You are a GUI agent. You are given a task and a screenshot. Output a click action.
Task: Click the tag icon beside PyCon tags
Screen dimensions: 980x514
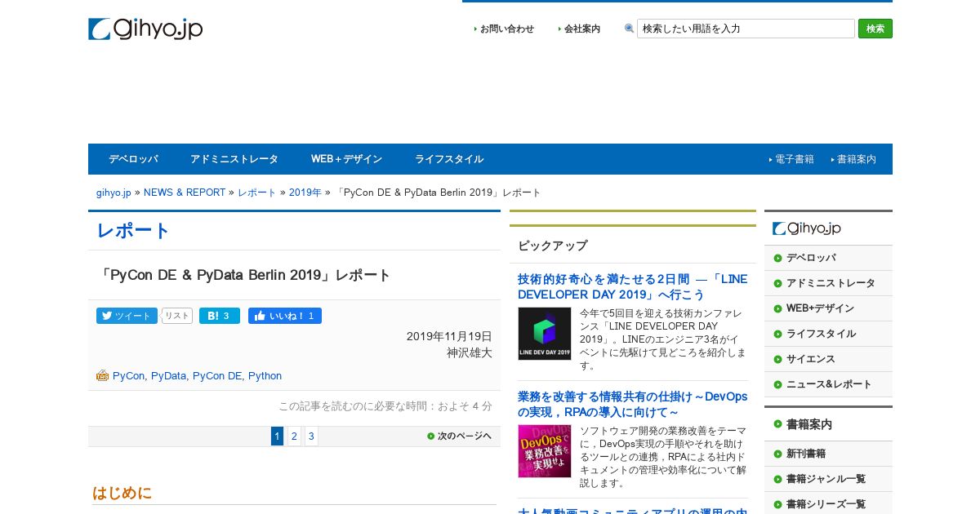(x=102, y=375)
